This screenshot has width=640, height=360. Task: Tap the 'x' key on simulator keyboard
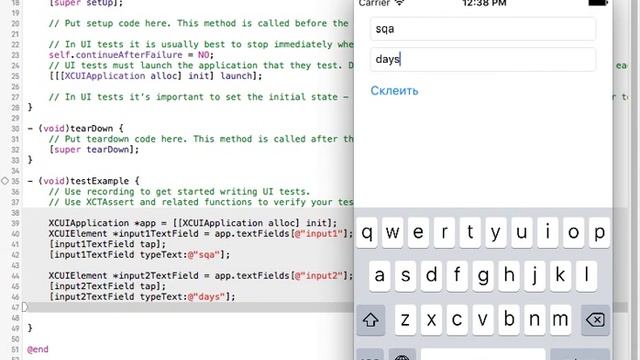(x=431, y=320)
